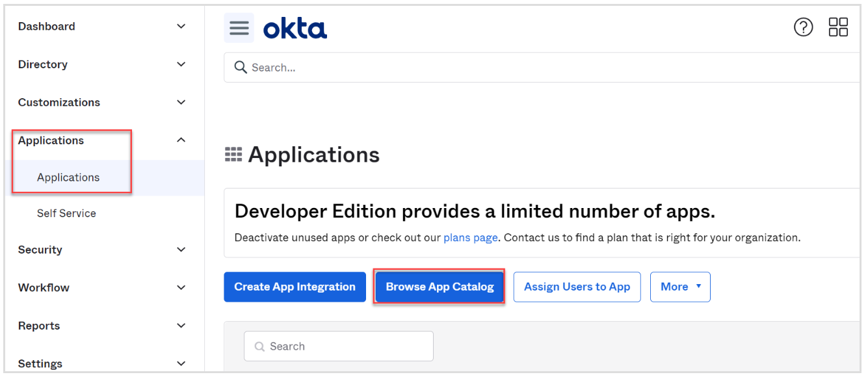Open the Help question mark icon
The image size is (868, 379).
coord(803,27)
